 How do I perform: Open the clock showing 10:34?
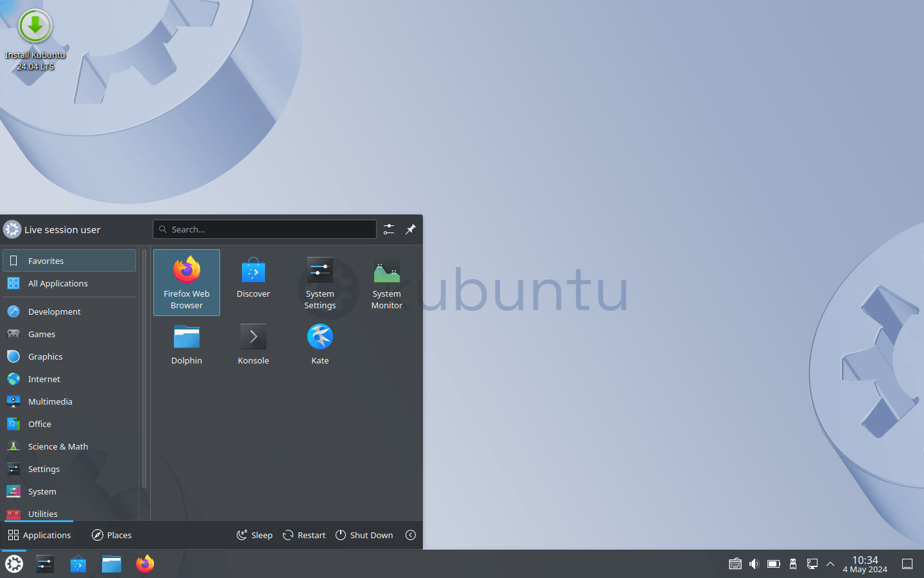click(865, 564)
